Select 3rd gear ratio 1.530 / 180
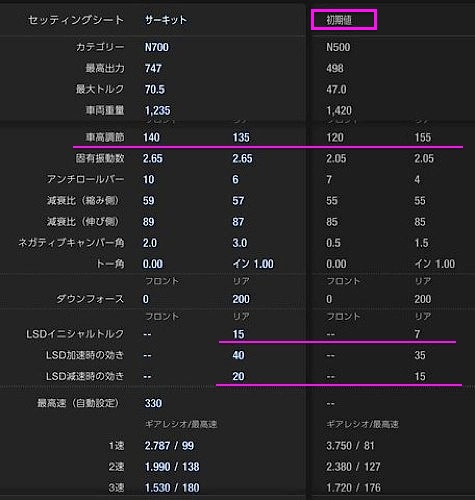The height and width of the screenshot is (500, 475). [172, 488]
